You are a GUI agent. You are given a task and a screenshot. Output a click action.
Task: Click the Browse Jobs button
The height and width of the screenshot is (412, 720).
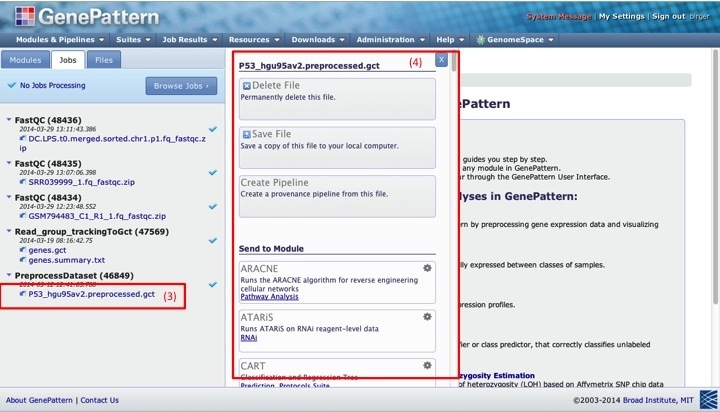181,86
